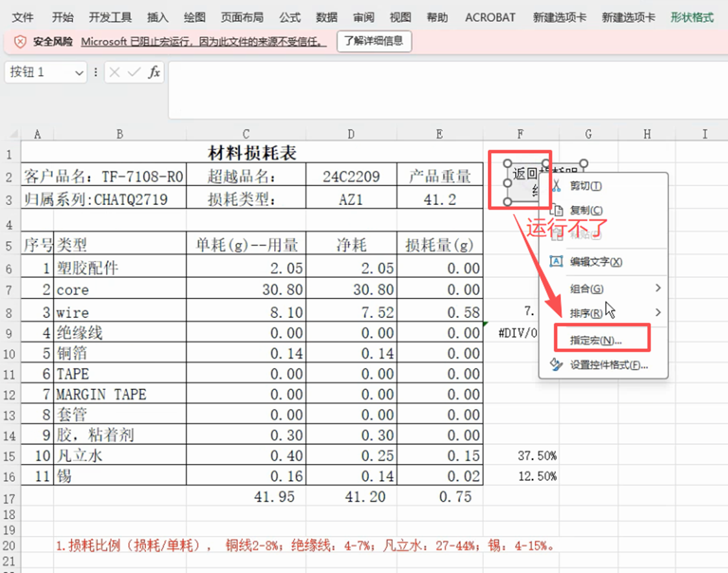
Task: Click the security risk shield icon
Action: (x=20, y=42)
